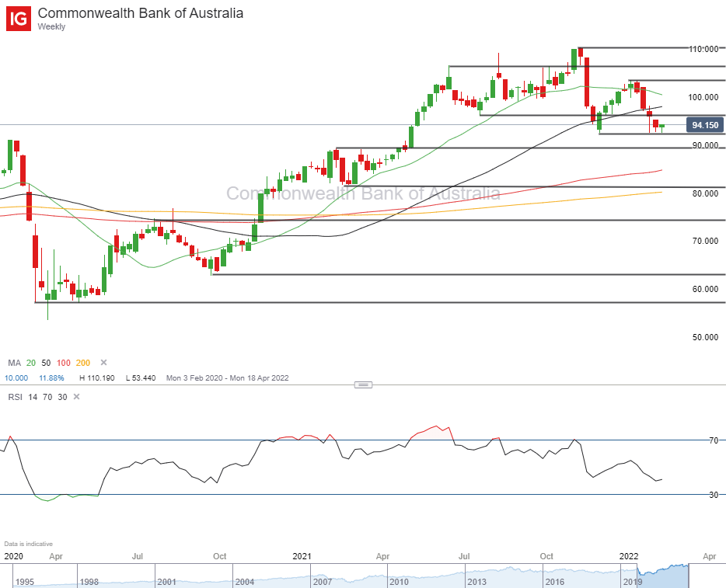Click the current price tag 94.150
726x588 pixels.
(705, 125)
